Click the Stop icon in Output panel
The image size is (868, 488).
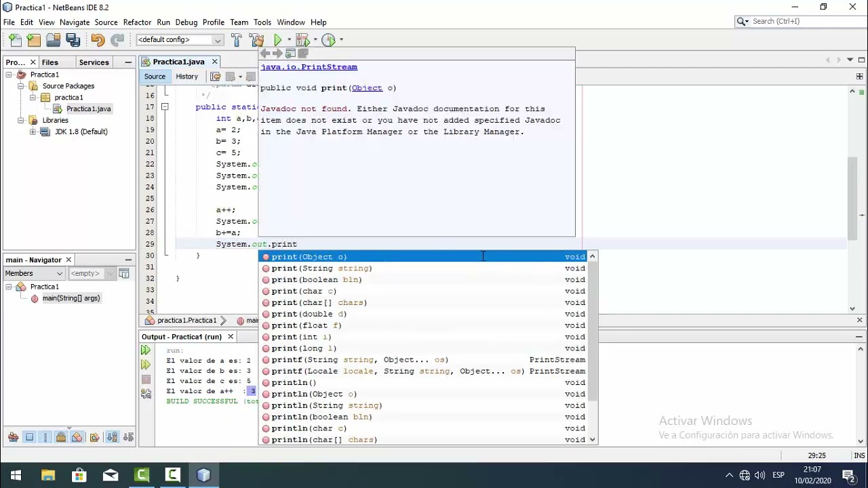pos(146,380)
